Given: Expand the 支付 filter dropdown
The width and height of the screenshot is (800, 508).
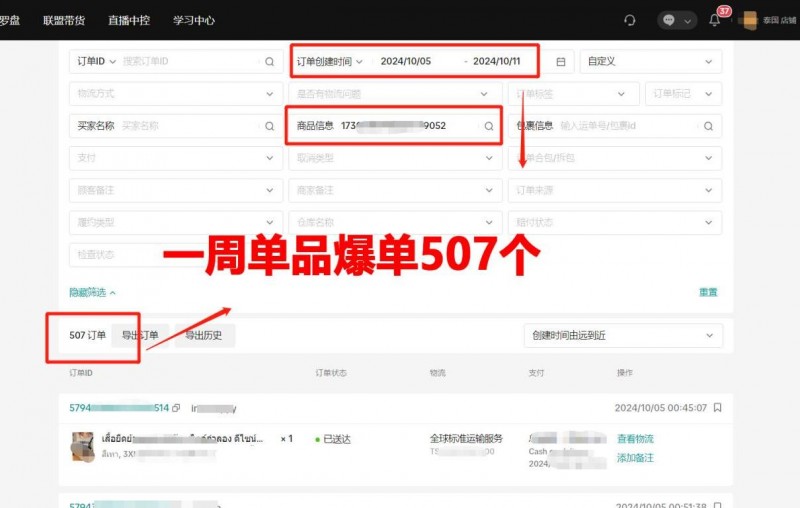Looking at the screenshot, I should [269, 158].
